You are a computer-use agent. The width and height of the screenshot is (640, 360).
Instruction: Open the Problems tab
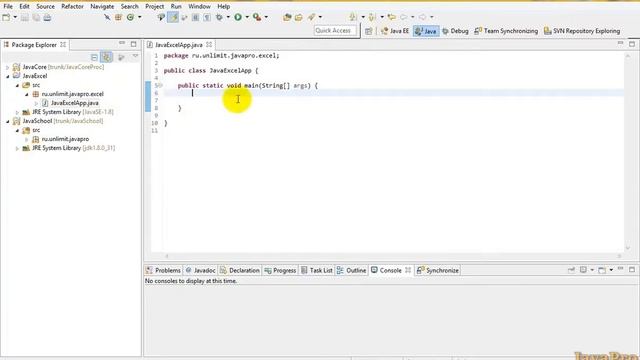[x=163, y=270]
